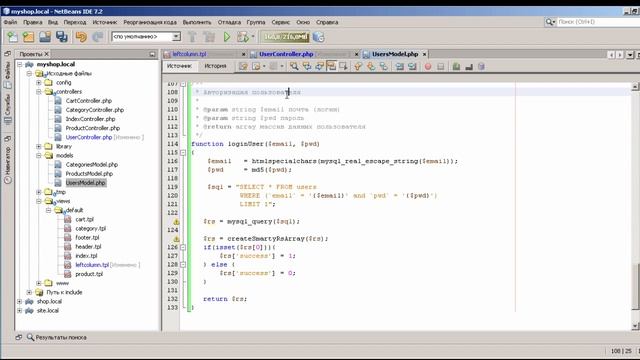The height and width of the screenshot is (360, 640).
Task: Toggle rectangular selection mode
Action: tap(343, 66)
